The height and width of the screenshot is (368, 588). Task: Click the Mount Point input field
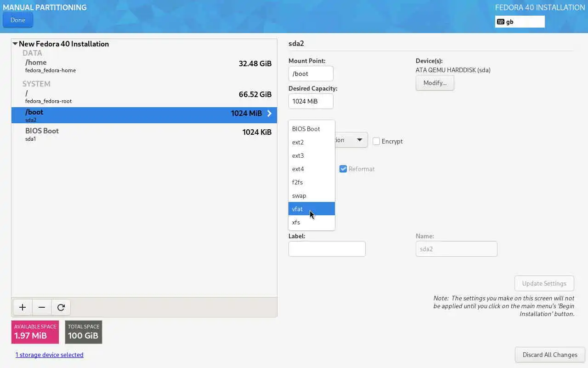311,74
